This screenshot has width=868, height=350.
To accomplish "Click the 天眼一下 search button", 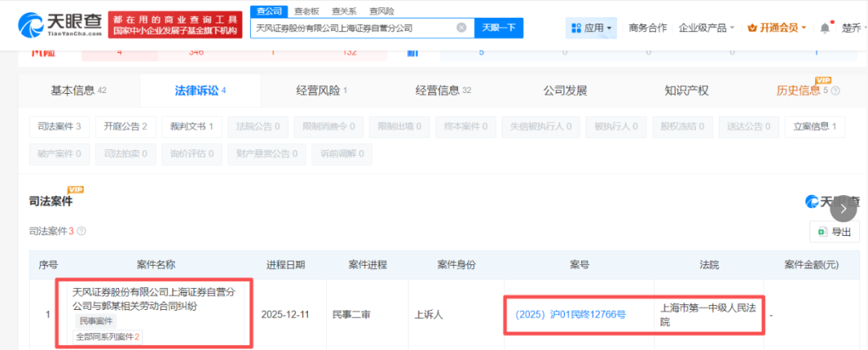I will 499,27.
